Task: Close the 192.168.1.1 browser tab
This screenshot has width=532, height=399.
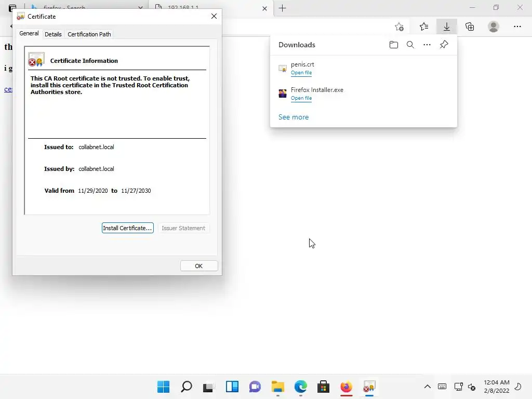Action: (264, 8)
